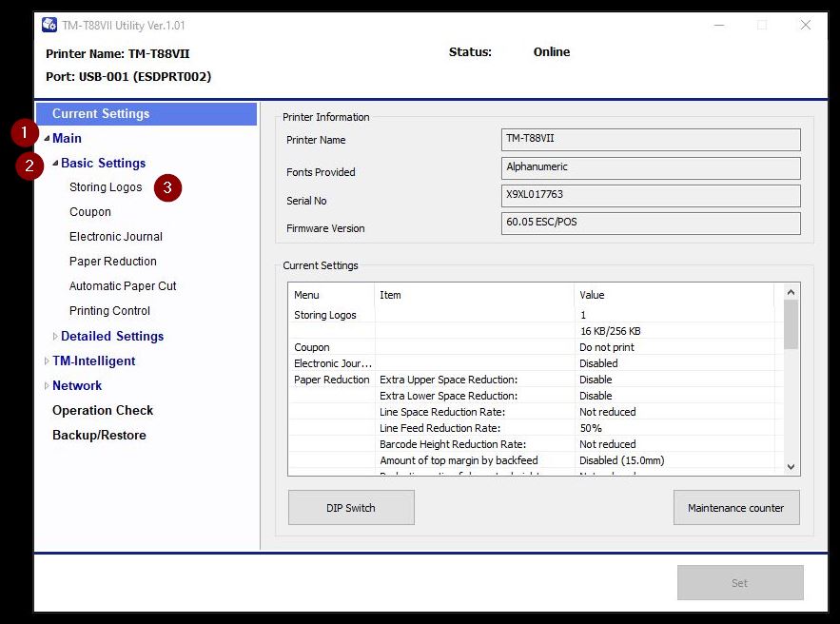Minimize the utility window
Screen dimensions: 840x624
719,25
